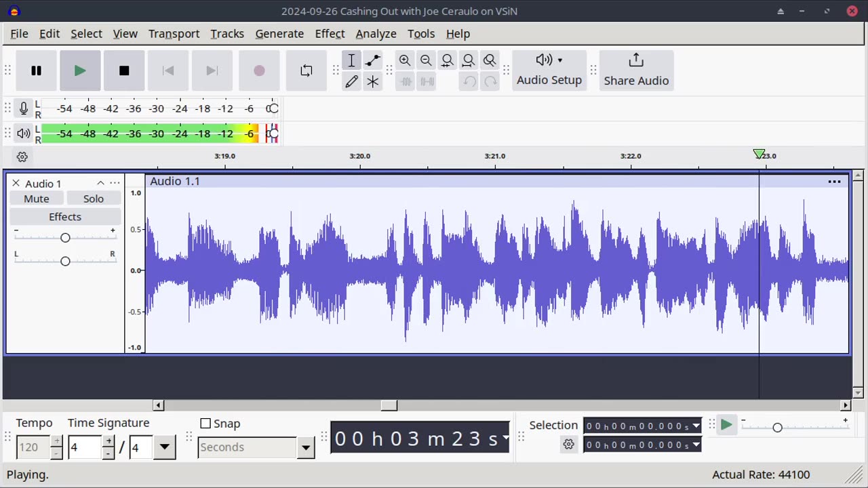
Task: Click Silence audio selection icon
Action: [427, 81]
